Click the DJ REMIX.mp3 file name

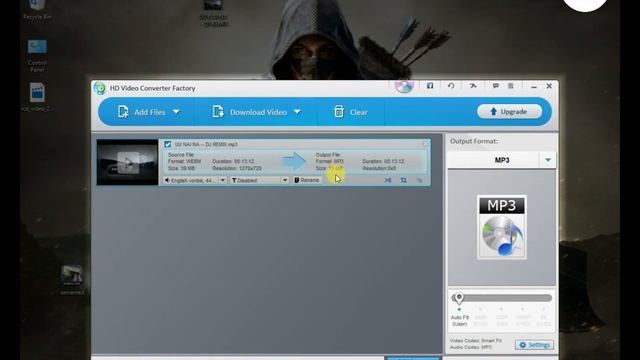[x=206, y=144]
